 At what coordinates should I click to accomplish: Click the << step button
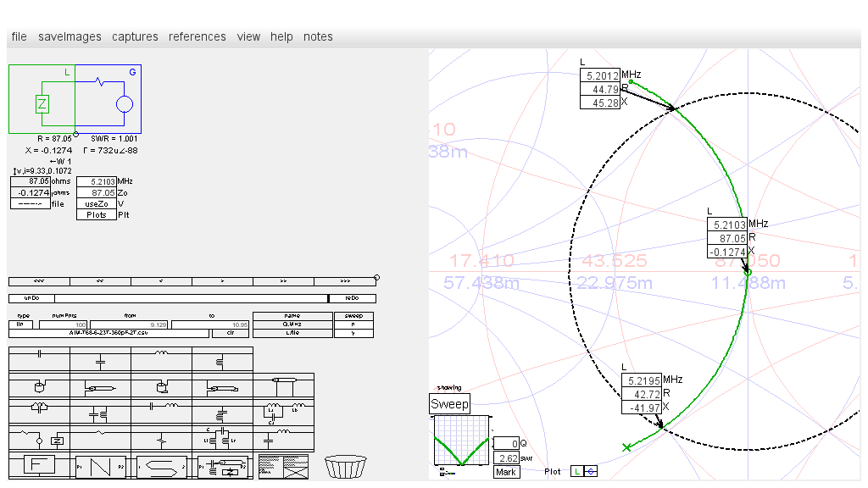pos(100,281)
